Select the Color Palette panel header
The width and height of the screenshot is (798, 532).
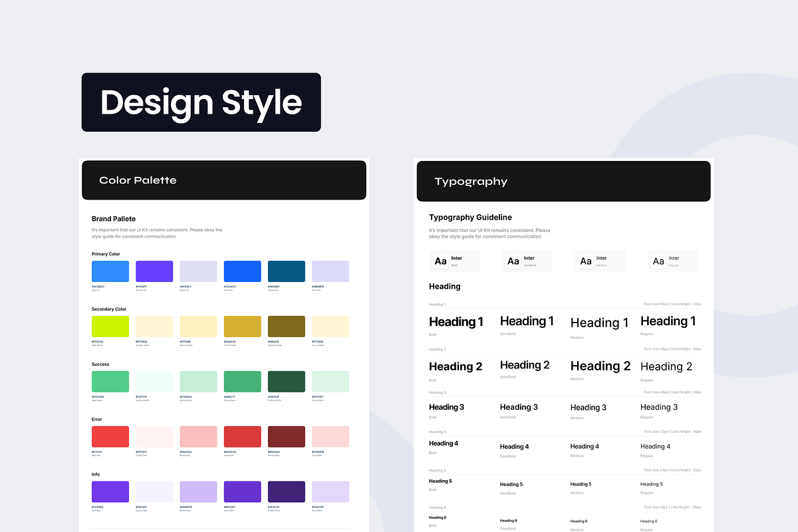point(224,180)
